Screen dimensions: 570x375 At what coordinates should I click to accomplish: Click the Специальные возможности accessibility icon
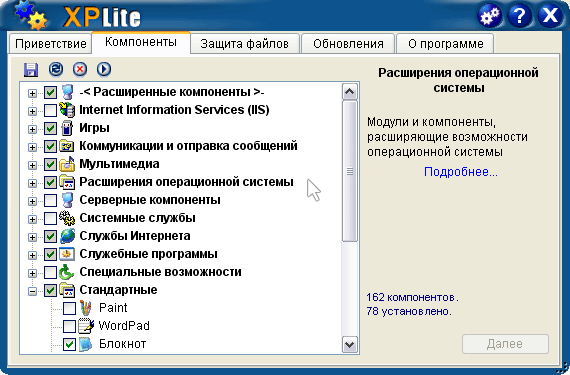click(x=67, y=272)
